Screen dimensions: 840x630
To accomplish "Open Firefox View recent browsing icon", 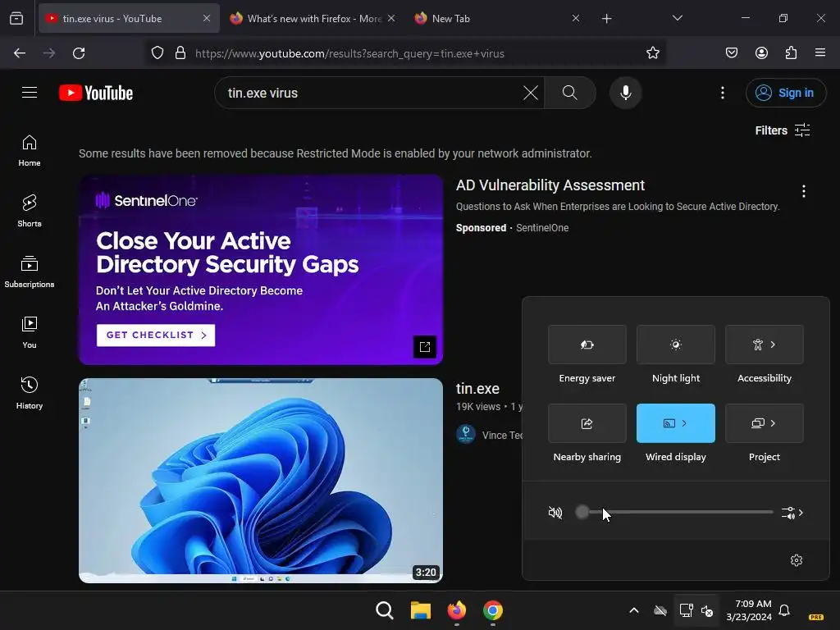I will [x=16, y=19].
